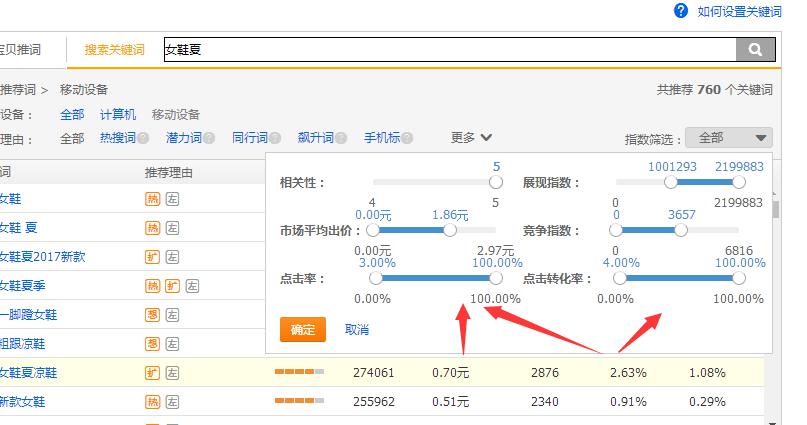Screen dimensions: 807x425
Task: Click the 相关性 slider handle
Action: click(496, 183)
